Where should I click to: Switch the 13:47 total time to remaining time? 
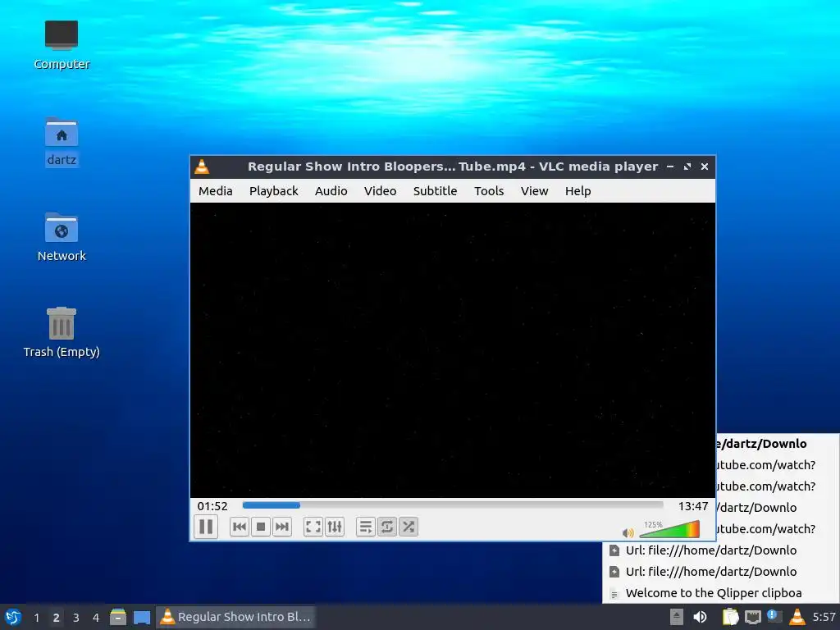(692, 505)
